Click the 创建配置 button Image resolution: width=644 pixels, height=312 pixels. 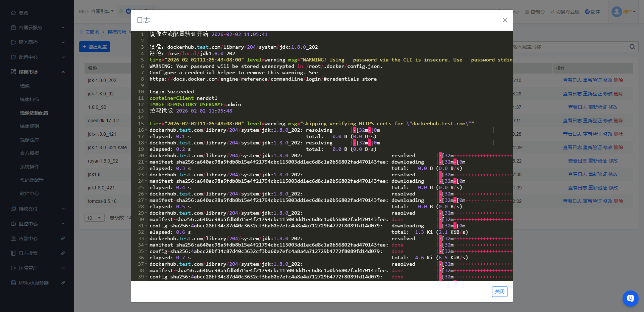pos(95,47)
